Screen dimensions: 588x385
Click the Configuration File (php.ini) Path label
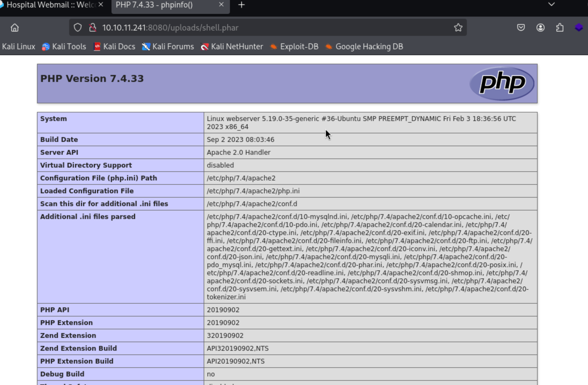point(99,178)
